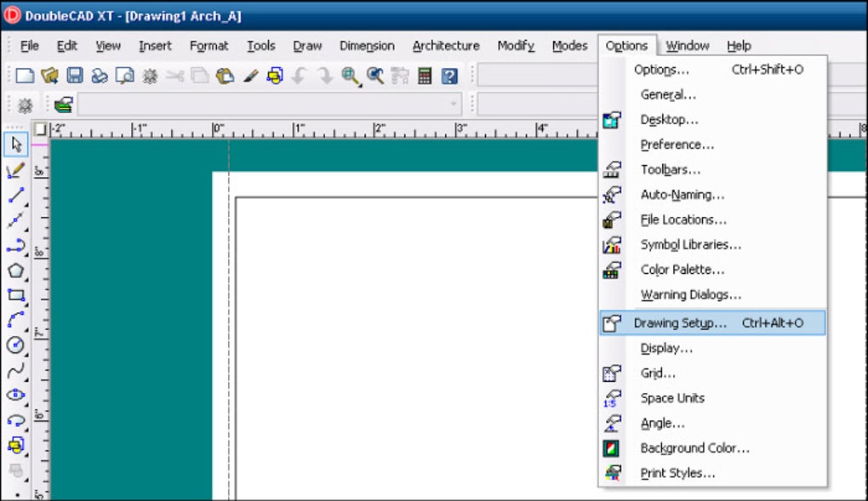Choose General... from Options menu
The image size is (868, 501).
pyautogui.click(x=713, y=94)
